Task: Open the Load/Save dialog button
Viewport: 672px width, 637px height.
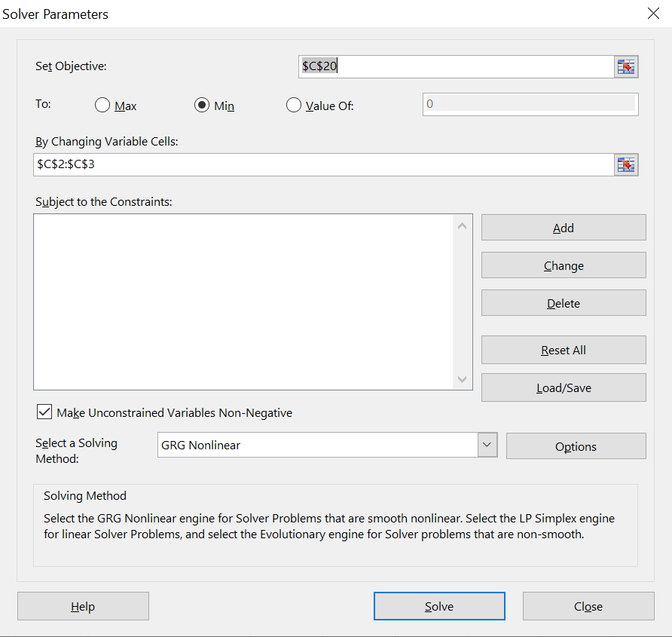Action: point(564,387)
